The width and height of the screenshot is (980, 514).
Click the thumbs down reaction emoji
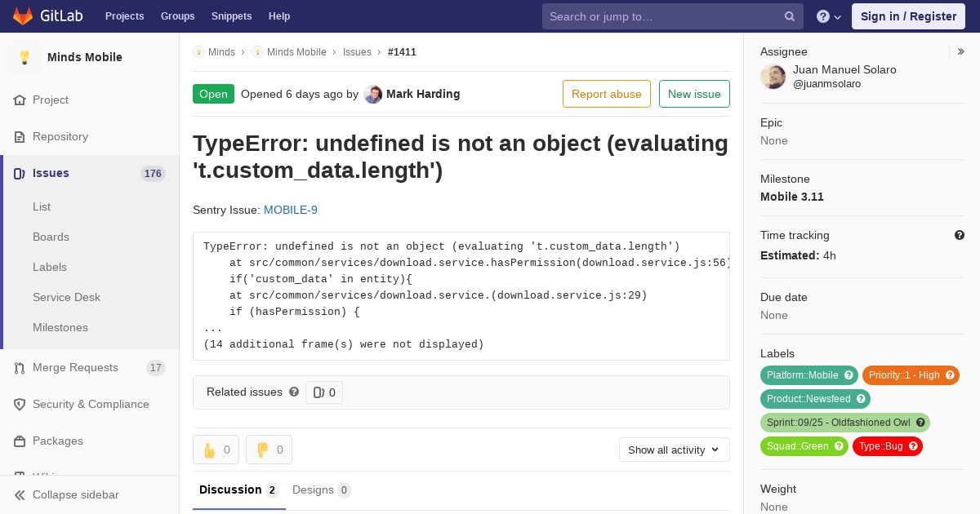pos(262,450)
